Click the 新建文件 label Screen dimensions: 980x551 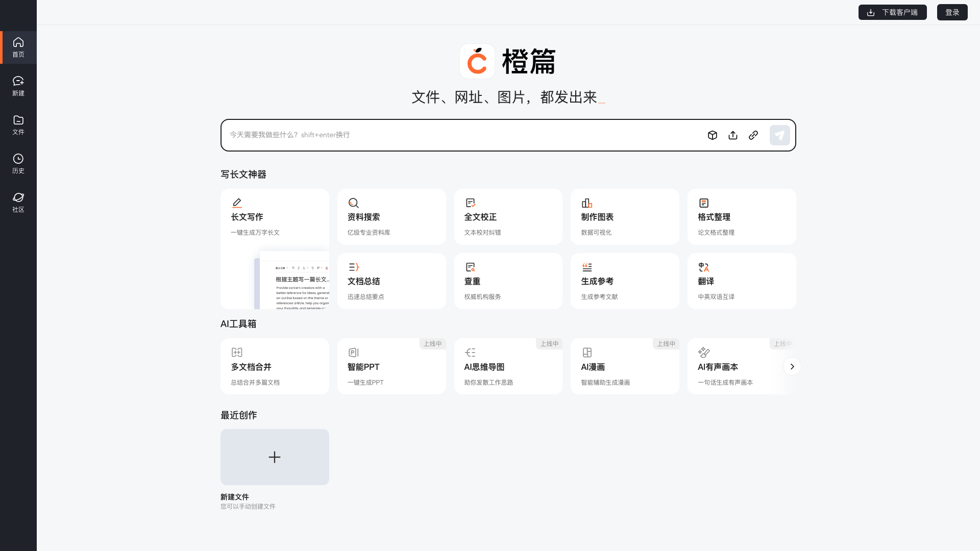pos(235,497)
